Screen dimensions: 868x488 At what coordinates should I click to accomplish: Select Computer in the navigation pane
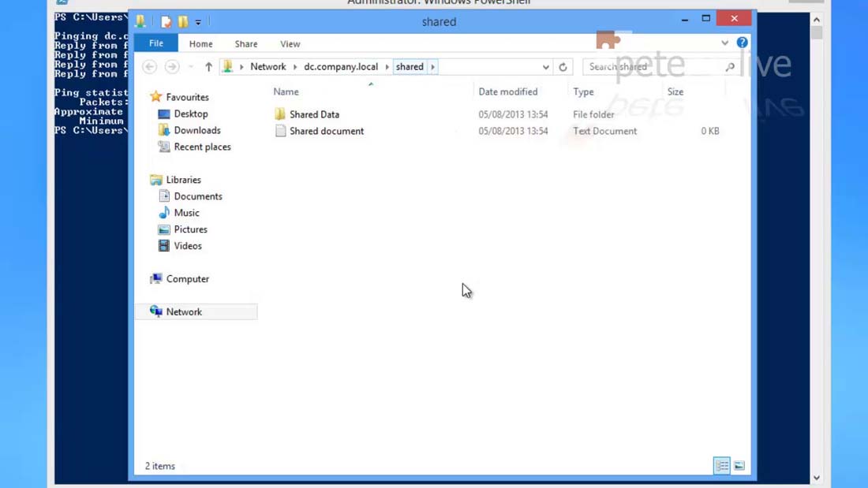[x=188, y=279]
